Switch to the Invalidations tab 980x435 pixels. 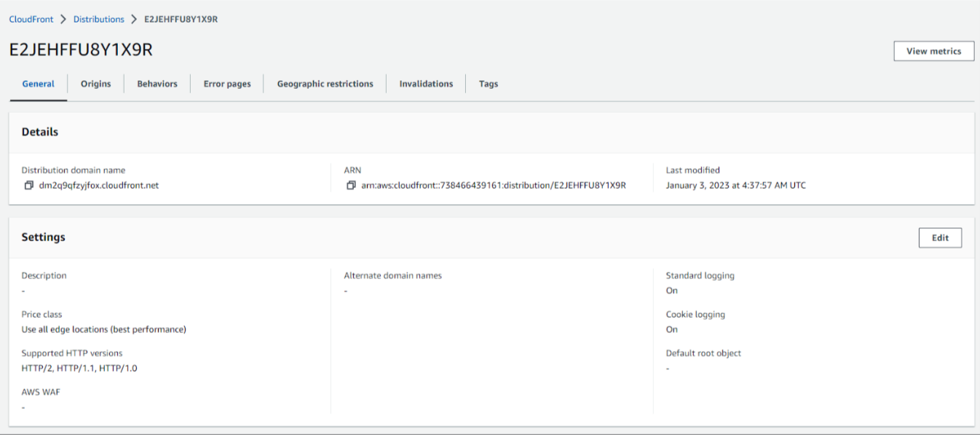pos(426,83)
